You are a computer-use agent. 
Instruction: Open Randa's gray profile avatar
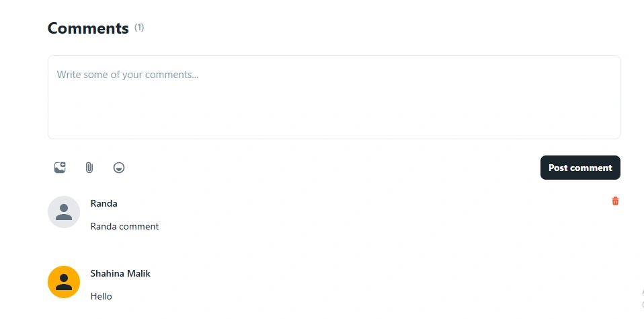point(64,212)
